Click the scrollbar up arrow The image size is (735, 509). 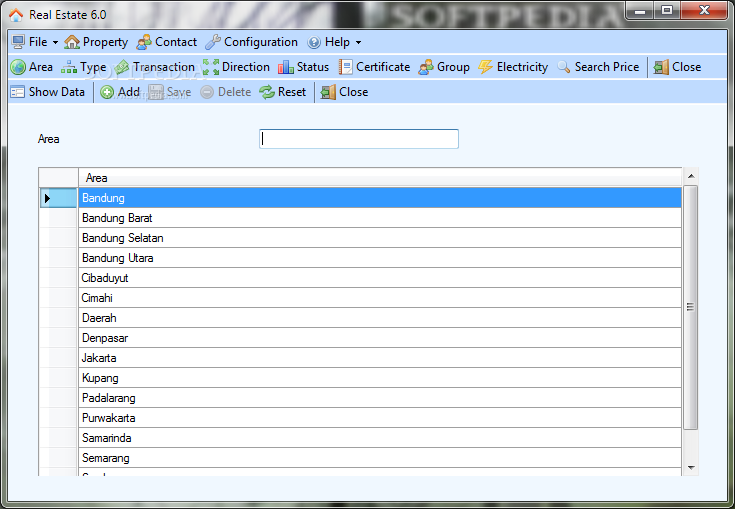690,176
